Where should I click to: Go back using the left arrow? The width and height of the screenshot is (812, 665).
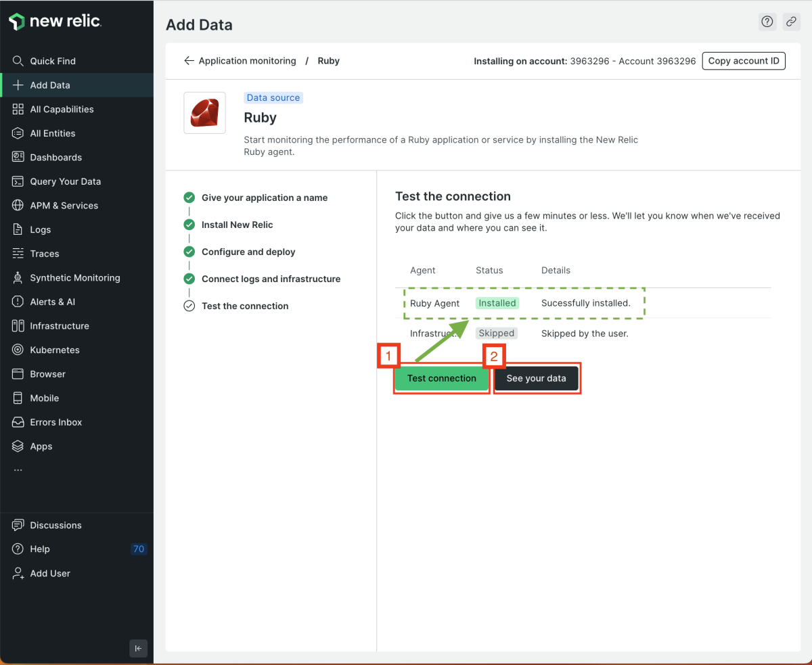click(189, 61)
